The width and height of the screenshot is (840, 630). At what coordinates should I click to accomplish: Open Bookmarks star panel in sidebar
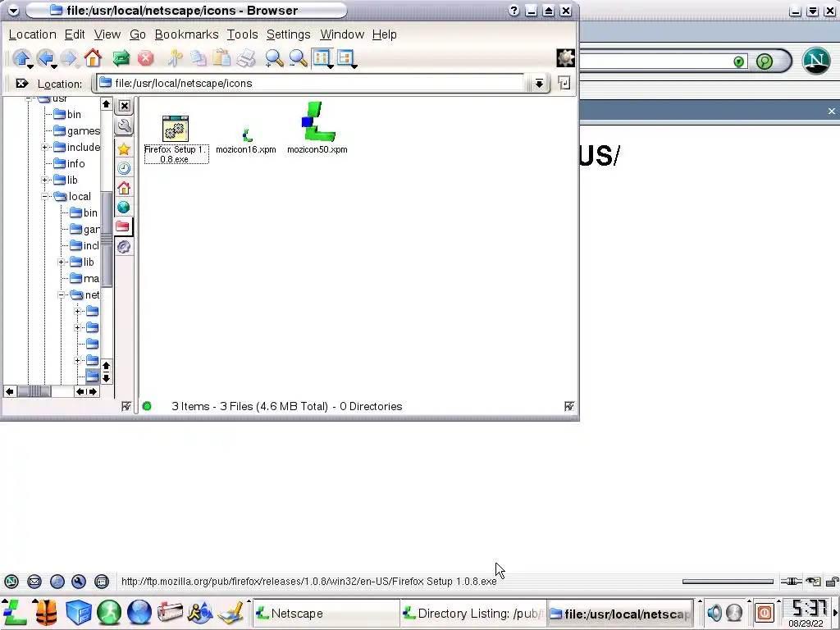tap(124, 149)
